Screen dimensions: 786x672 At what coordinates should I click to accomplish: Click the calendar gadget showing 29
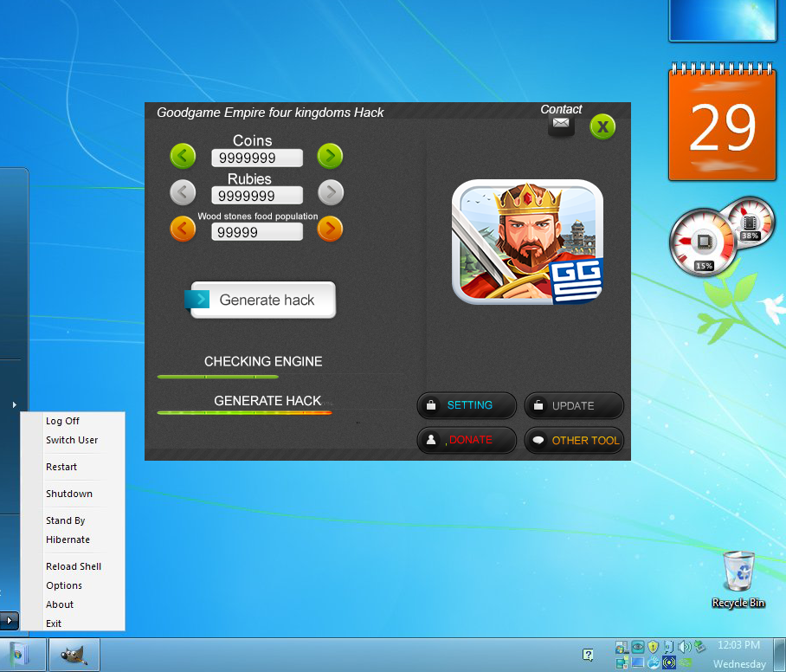(x=722, y=121)
